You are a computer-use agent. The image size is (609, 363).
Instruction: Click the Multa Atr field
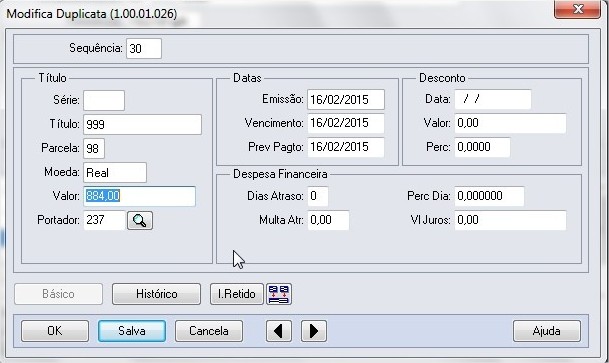328,220
